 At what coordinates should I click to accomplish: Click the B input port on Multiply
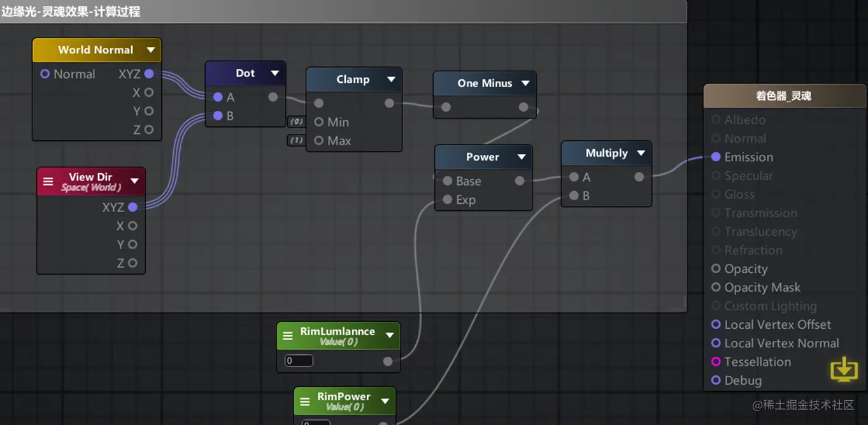point(574,196)
